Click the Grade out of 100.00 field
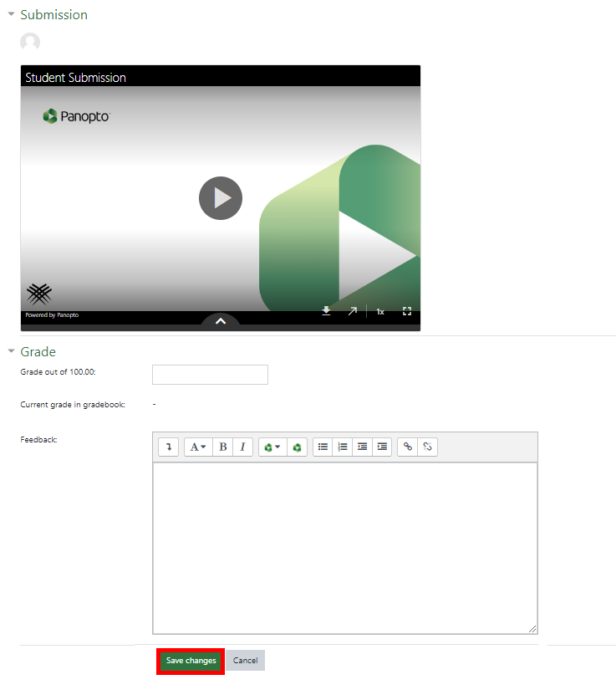This screenshot has width=616, height=695. (210, 375)
